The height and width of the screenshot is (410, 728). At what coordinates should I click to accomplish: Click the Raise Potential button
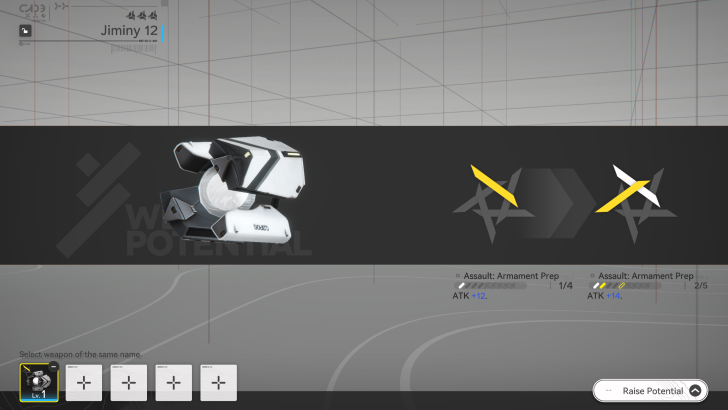(x=650, y=390)
